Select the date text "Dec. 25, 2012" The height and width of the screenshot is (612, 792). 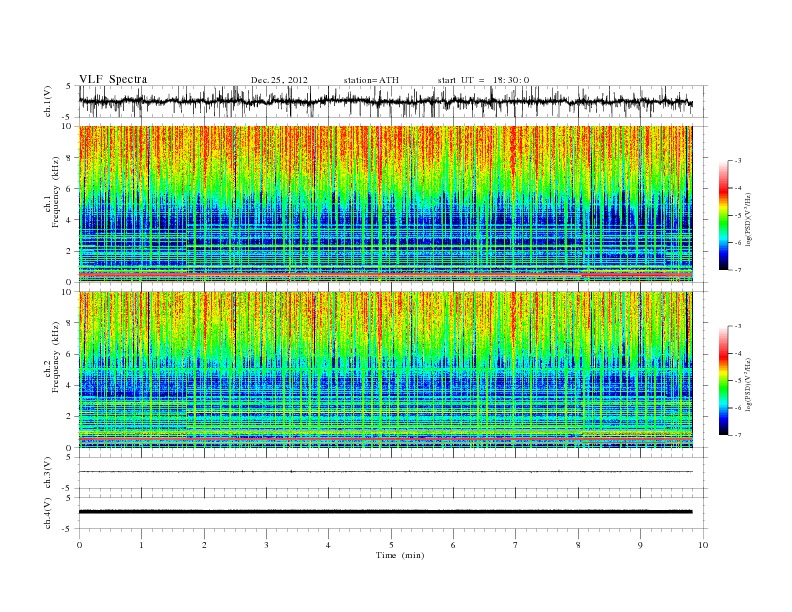pyautogui.click(x=279, y=80)
